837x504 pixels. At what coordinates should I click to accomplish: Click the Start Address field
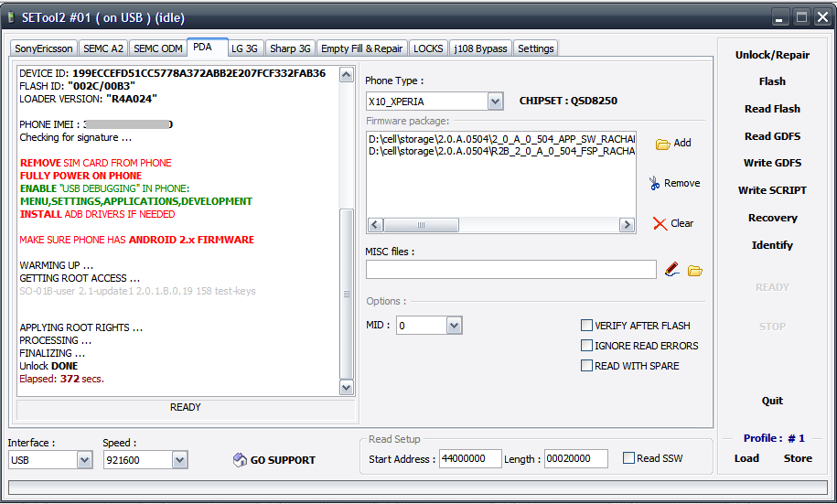470,458
